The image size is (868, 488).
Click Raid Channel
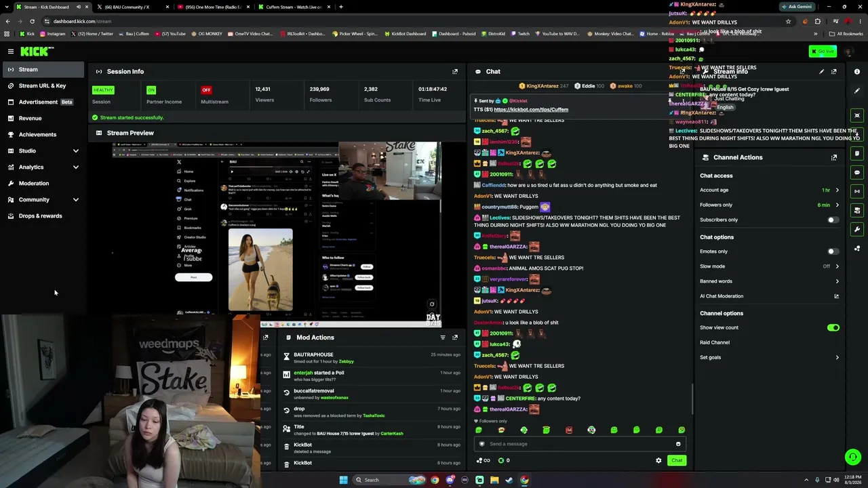[715, 342]
